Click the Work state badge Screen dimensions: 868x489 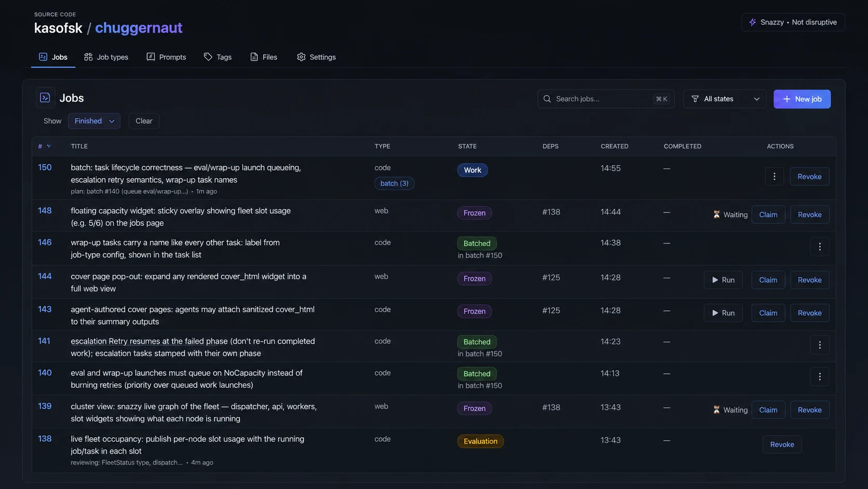(x=472, y=170)
